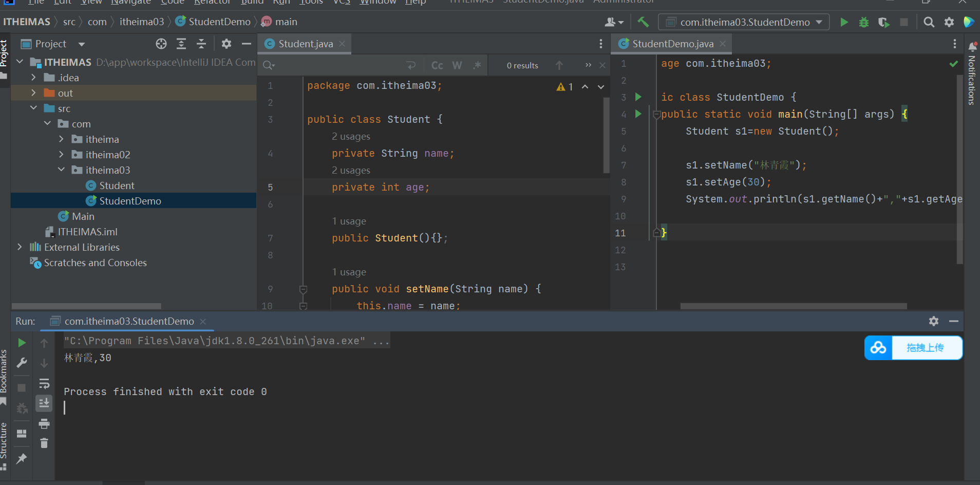Image resolution: width=980 pixels, height=485 pixels.
Task: Open the user account icon dropdown
Action: click(x=614, y=22)
